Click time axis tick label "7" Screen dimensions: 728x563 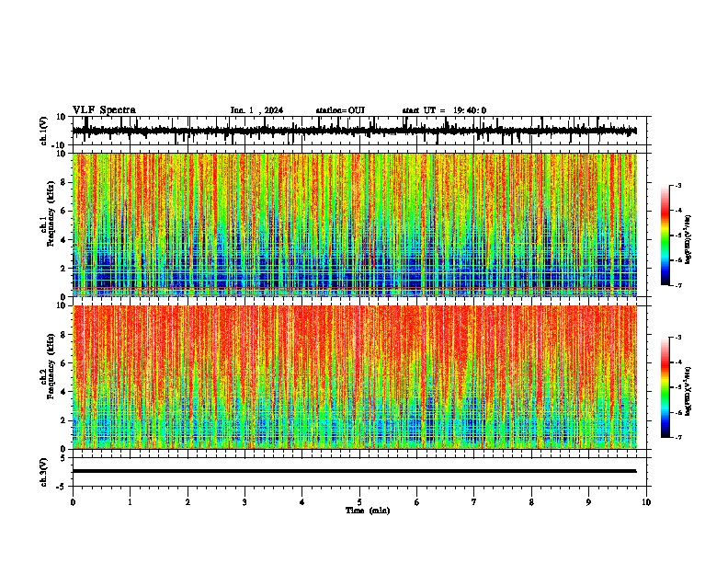[474, 502]
